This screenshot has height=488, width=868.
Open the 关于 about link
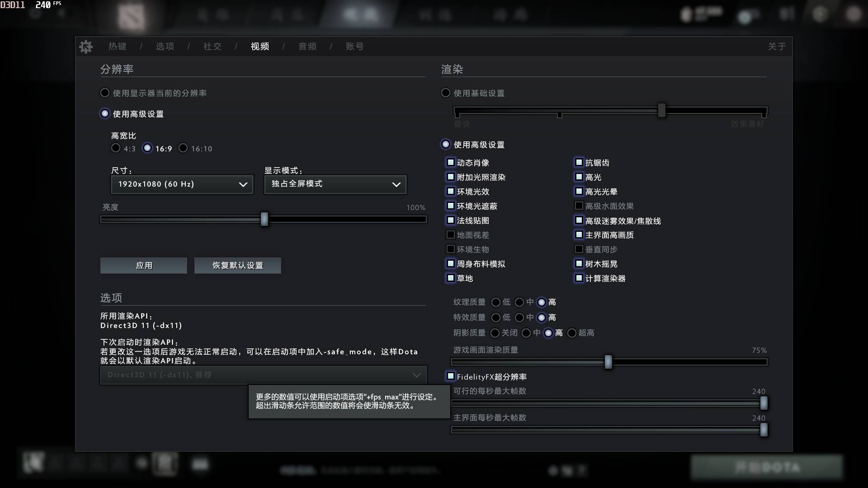click(777, 47)
